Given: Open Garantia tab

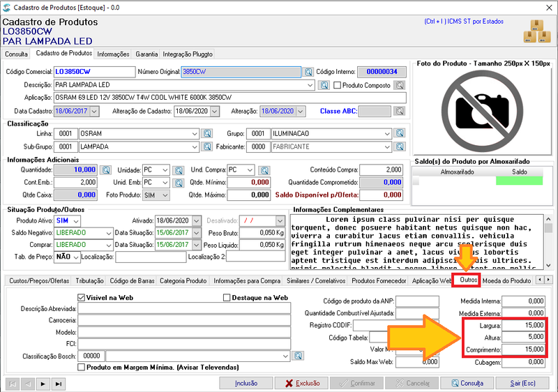Looking at the screenshot, I should click(x=146, y=54).
